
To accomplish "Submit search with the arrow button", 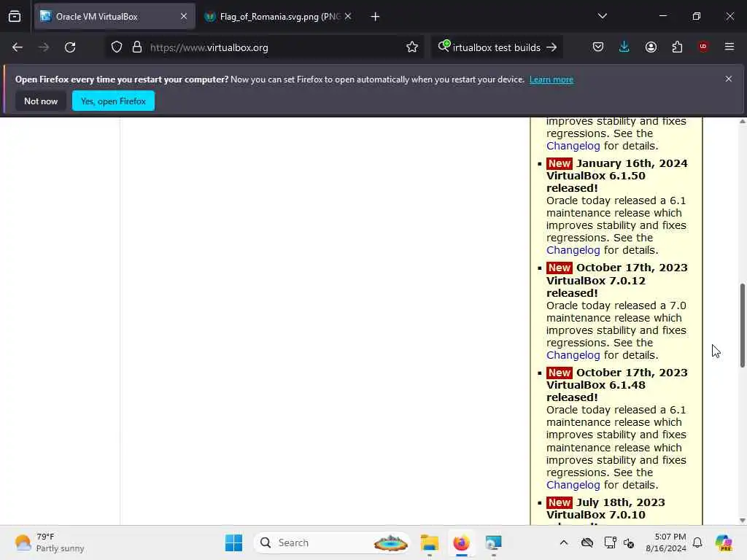I will pyautogui.click(x=551, y=47).
